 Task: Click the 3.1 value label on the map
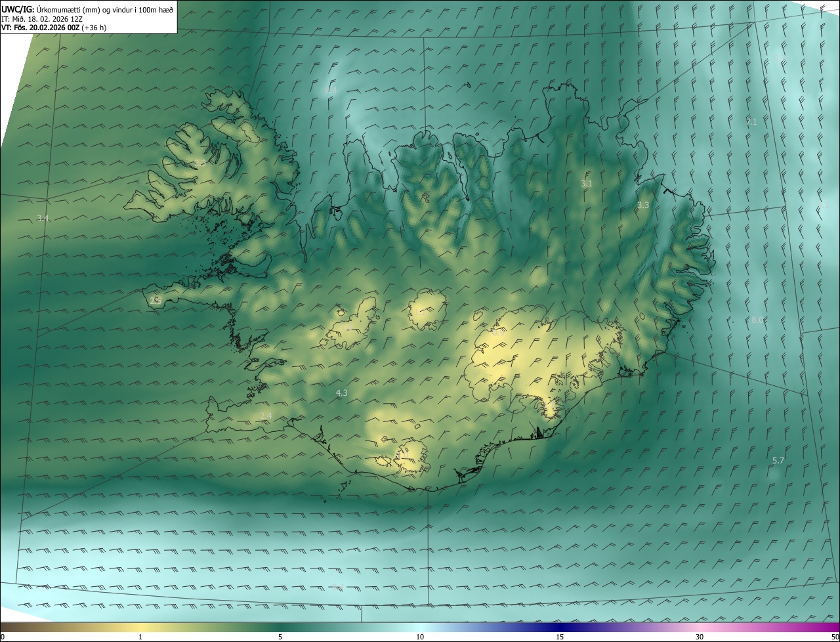pos(587,184)
